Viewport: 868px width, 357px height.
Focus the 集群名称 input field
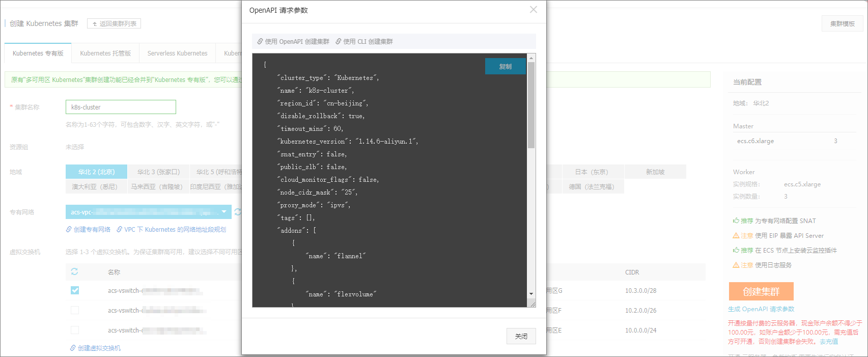point(121,107)
